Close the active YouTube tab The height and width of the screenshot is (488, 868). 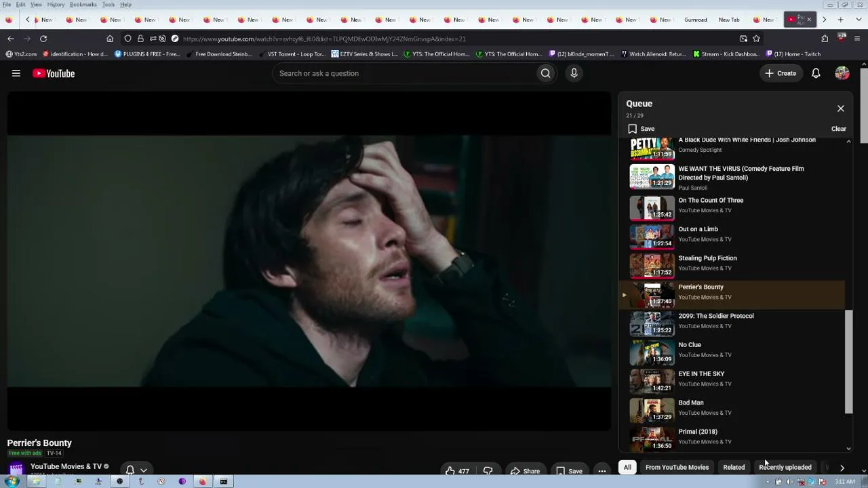pyautogui.click(x=809, y=20)
